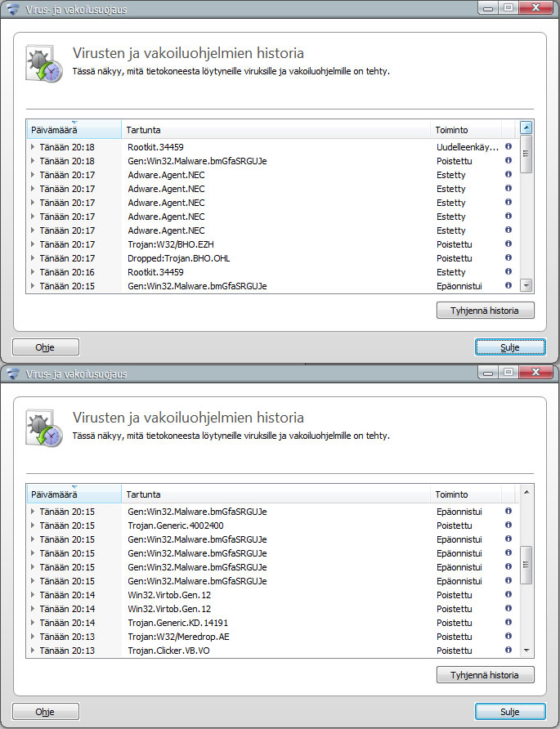Viewport: 560px width, 729px height.
Task: Sort by Tartunta column in lower window
Action: click(276, 494)
